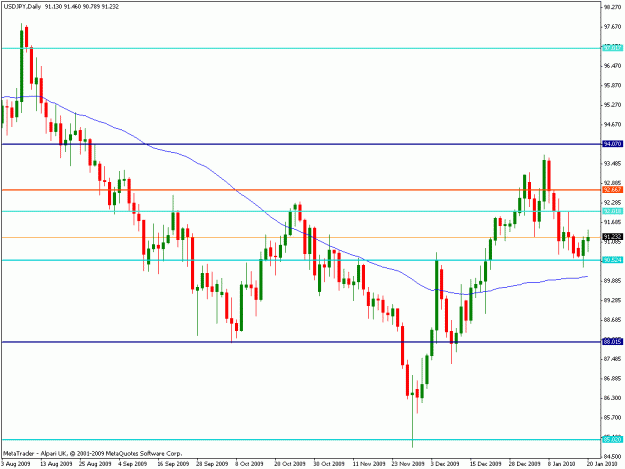Click the 20 Jan 2010 date label

tap(601, 464)
